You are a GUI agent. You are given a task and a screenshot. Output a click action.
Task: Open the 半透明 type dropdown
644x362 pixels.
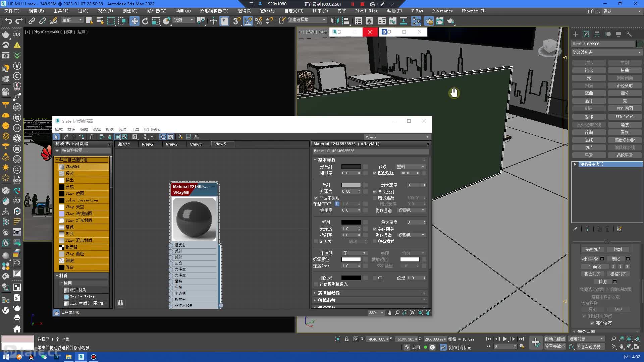(x=354, y=253)
